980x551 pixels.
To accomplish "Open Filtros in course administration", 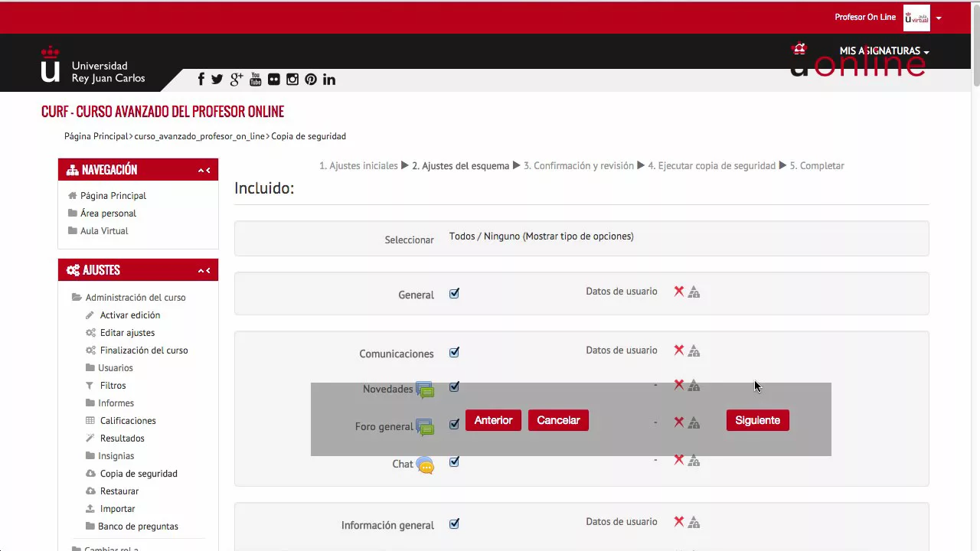I will pyautogui.click(x=113, y=386).
